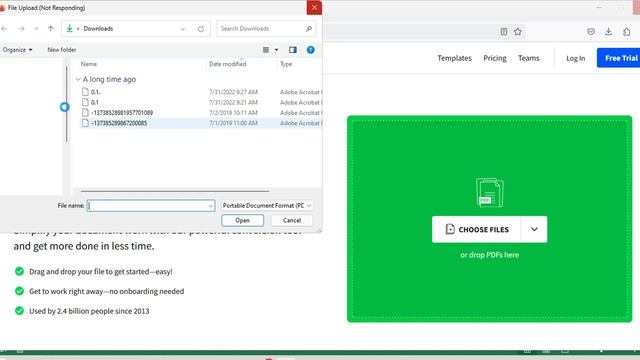Open recent locations chevron in dialog

[x=36, y=29]
